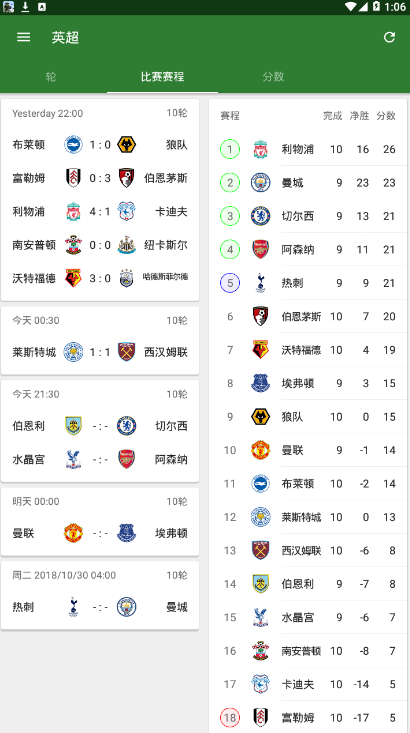Tap the 分数 column header in standings
The width and height of the screenshot is (410, 733).
click(x=386, y=116)
